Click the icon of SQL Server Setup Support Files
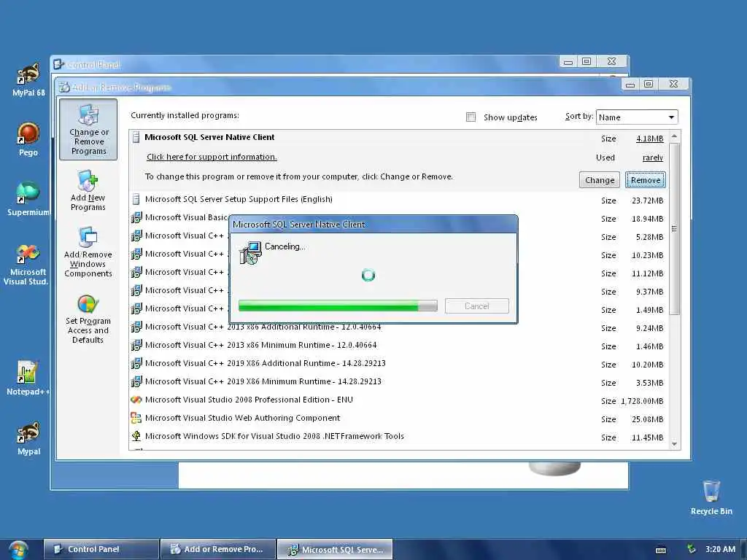This screenshot has width=747, height=560. tap(136, 199)
